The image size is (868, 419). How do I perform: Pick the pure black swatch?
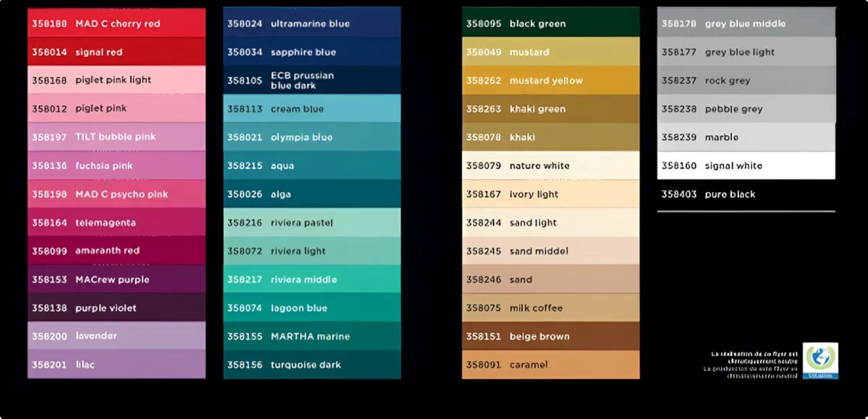coord(745,194)
